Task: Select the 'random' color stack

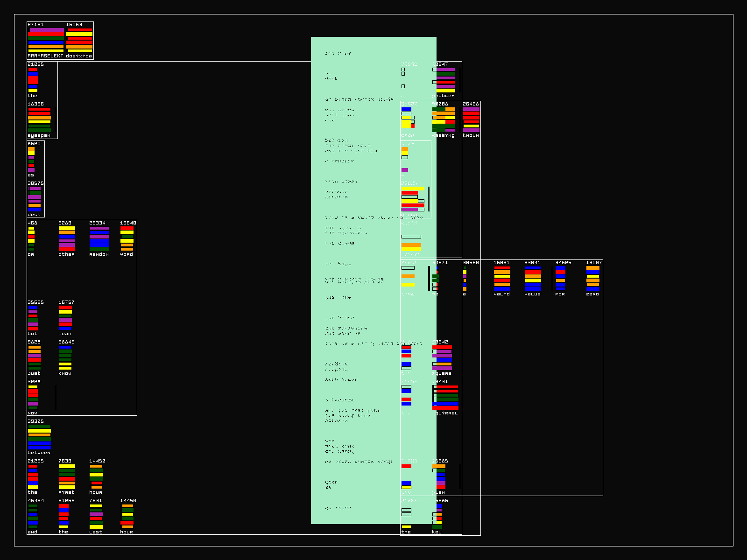Action: [99, 238]
